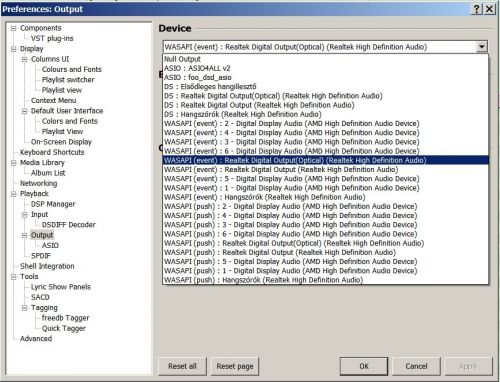The image size is (500, 382).
Task: Open On-Screen Display settings
Action: coord(61,142)
